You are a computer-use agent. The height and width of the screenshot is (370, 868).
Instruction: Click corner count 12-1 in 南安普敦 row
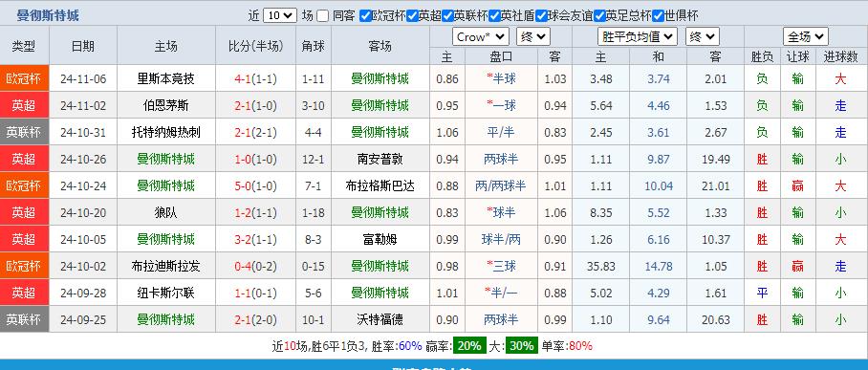point(314,159)
